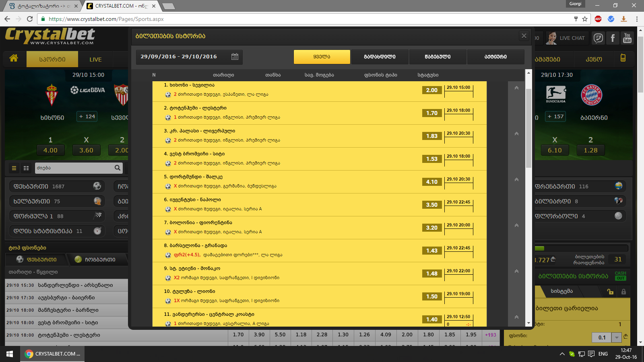This screenshot has width=644, height=362.
Task: Click the network icon in the system tray
Action: (582, 354)
